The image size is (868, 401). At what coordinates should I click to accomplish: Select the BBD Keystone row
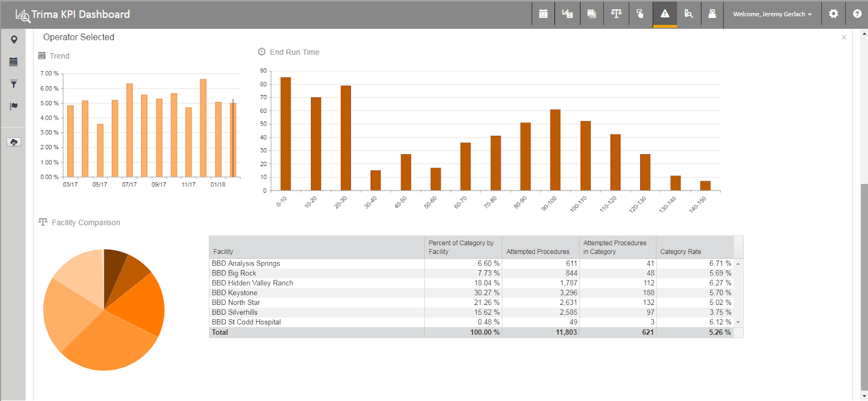pyautogui.click(x=471, y=293)
